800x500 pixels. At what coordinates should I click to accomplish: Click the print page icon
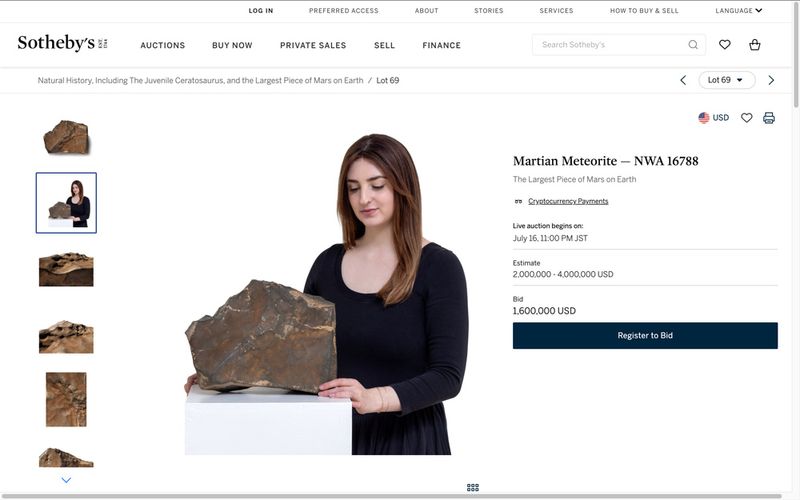769,118
